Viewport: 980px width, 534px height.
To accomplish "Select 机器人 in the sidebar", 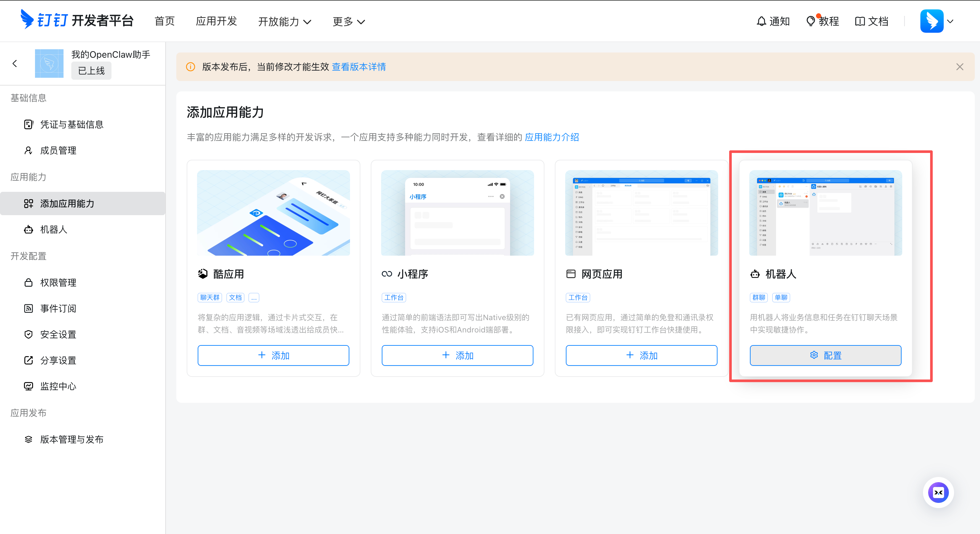I will tap(53, 229).
